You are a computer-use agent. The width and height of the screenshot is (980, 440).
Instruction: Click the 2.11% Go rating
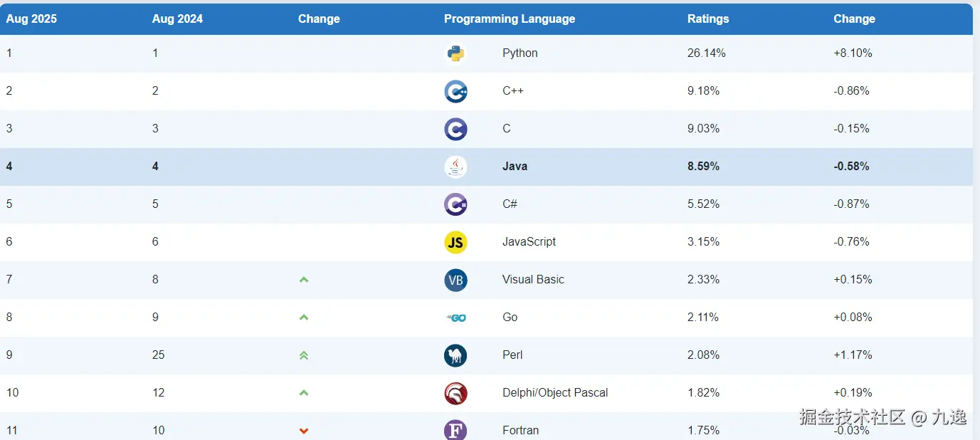point(703,318)
